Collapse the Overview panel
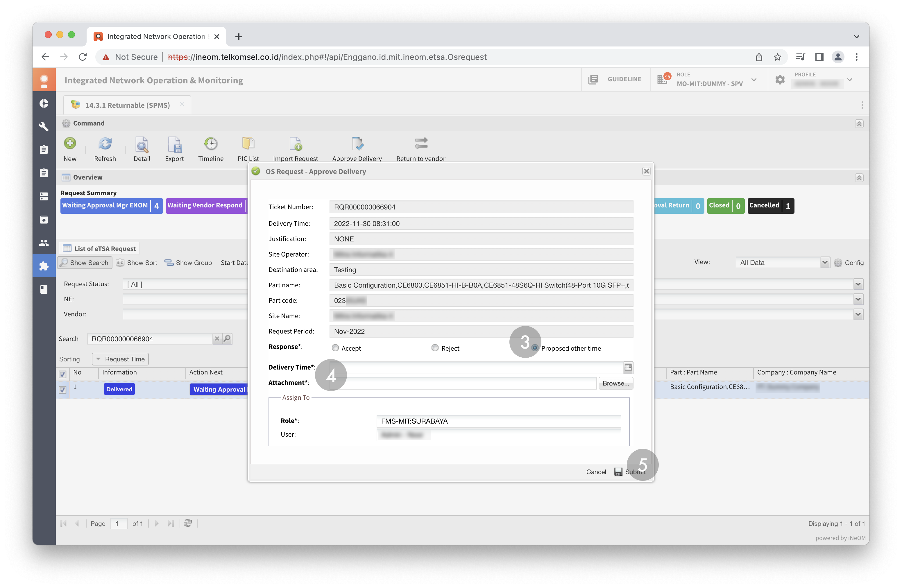 coord(859,178)
